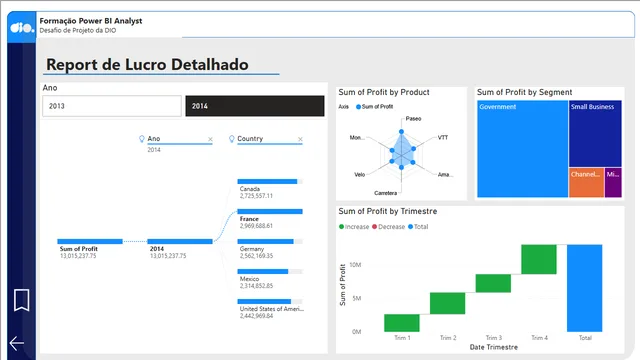Screen dimensions: 640x360
Task: Click the Sum of Profit by Trimestre title
Action: 388,211
